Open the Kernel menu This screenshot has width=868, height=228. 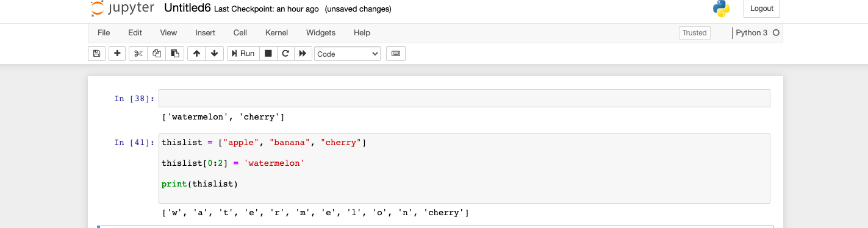point(276,33)
